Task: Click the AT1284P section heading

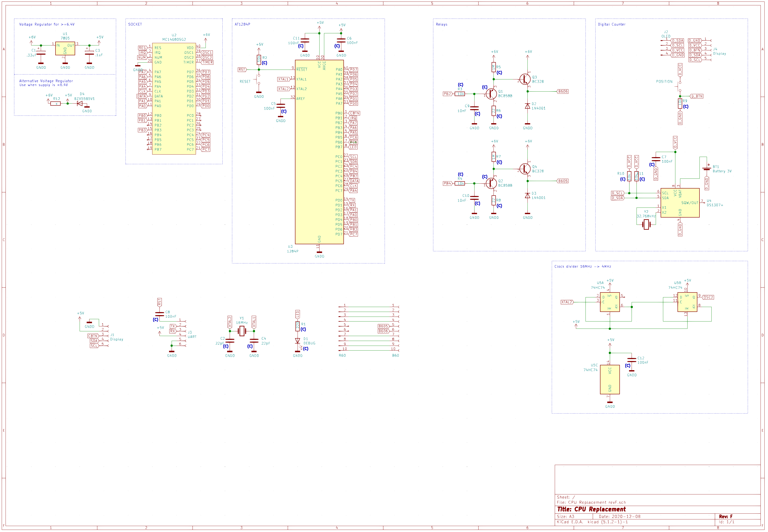Action: point(242,24)
